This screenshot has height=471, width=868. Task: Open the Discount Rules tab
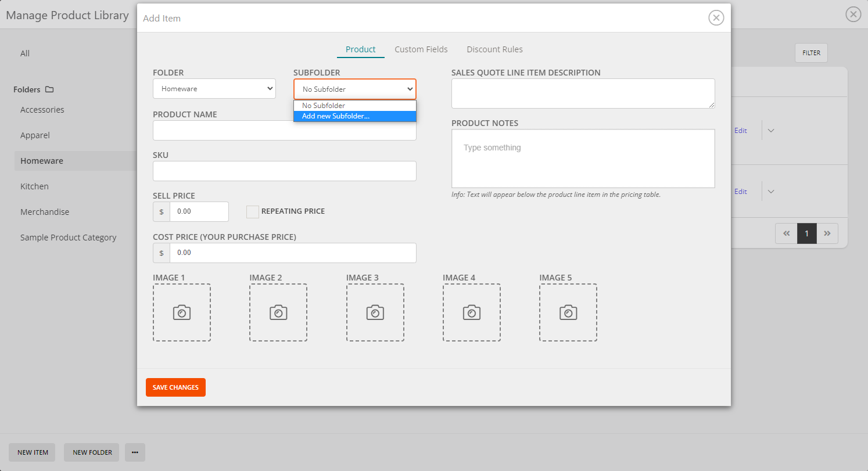pyautogui.click(x=494, y=49)
